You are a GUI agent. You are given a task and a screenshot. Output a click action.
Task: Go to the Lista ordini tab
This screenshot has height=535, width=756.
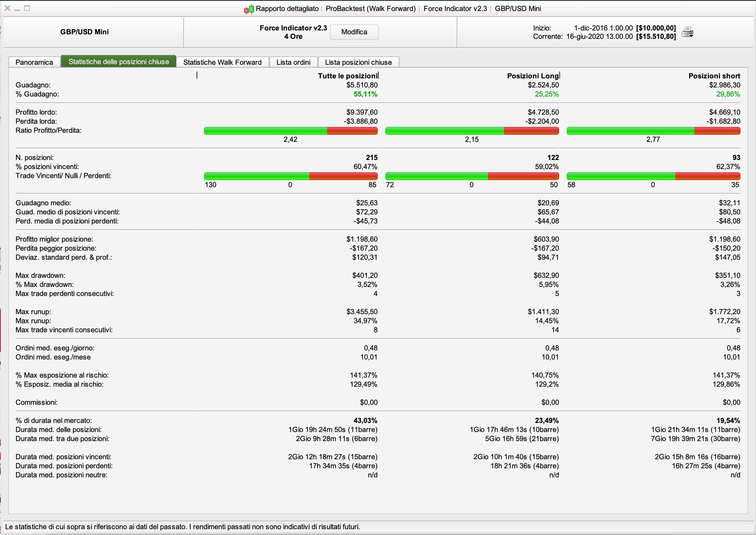[293, 62]
